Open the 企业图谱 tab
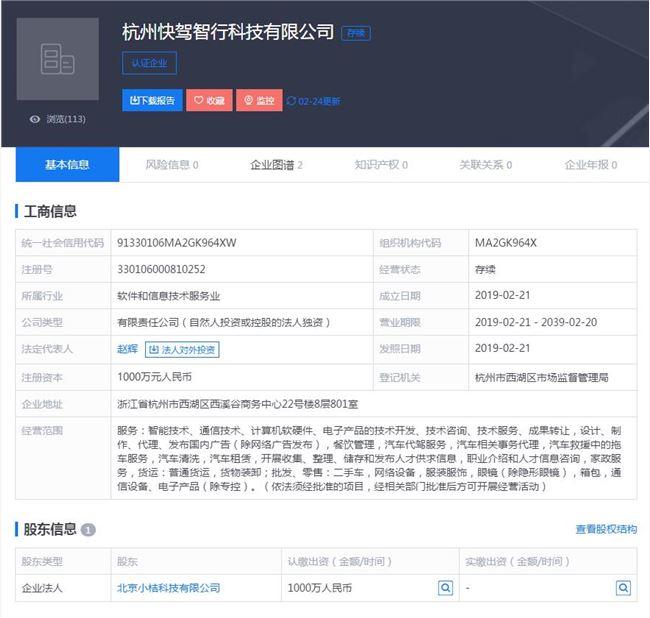The height and width of the screenshot is (618, 650). [x=276, y=165]
